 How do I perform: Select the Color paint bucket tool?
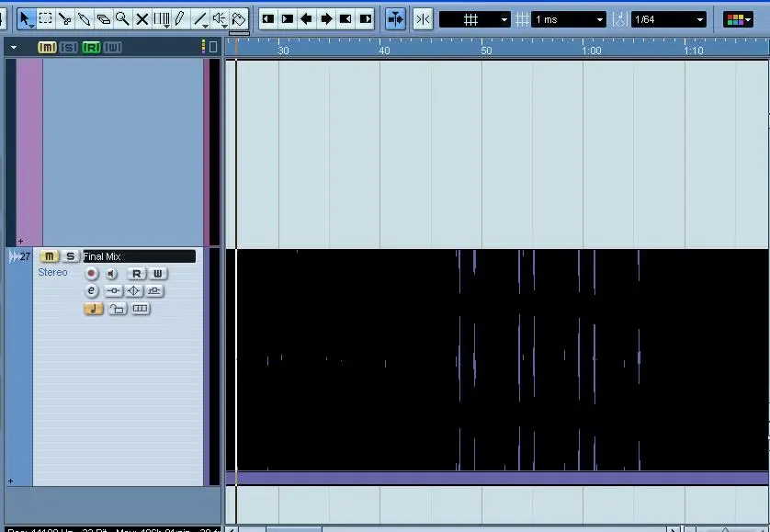(239, 19)
